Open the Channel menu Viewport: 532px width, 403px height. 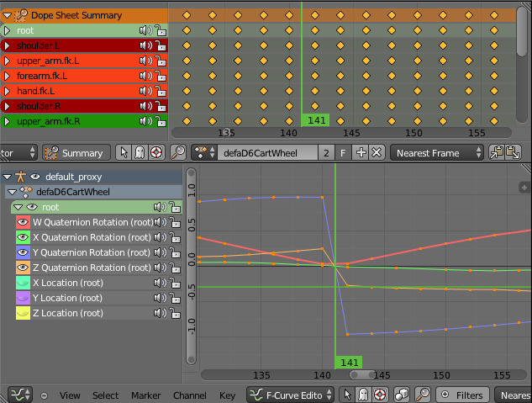(x=189, y=395)
